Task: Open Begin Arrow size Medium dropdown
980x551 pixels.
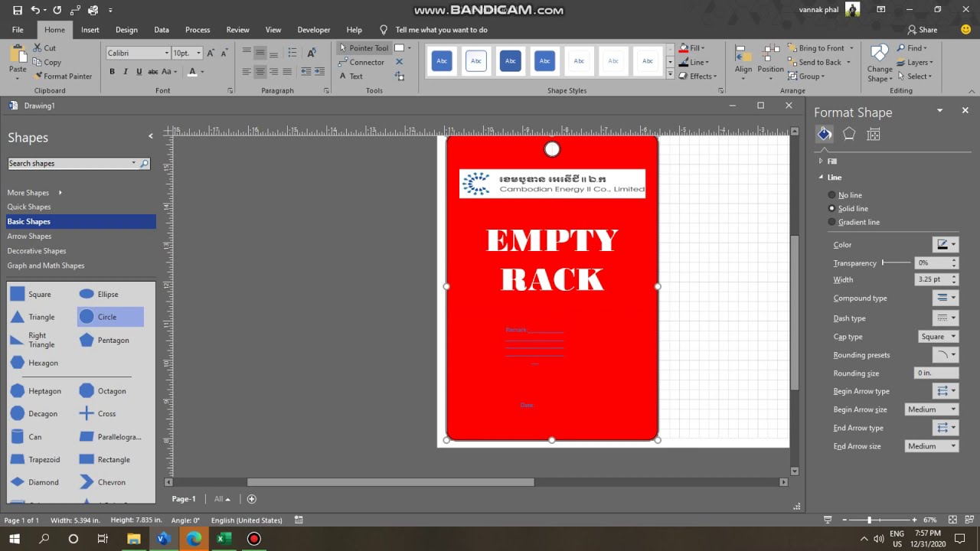Action: pos(932,409)
